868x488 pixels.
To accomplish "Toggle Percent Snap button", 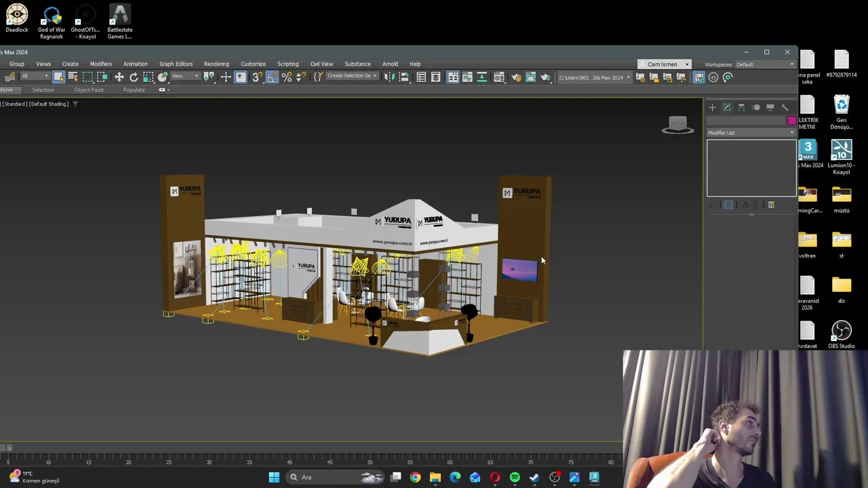I will pyautogui.click(x=287, y=77).
